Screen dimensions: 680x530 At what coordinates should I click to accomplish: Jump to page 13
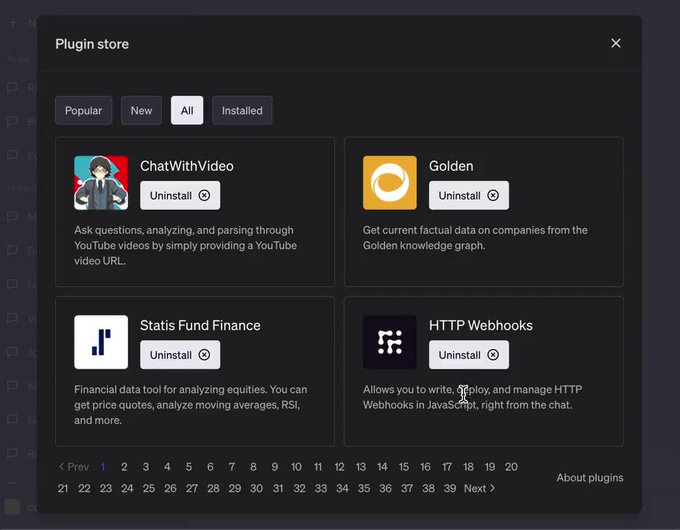pyautogui.click(x=361, y=467)
